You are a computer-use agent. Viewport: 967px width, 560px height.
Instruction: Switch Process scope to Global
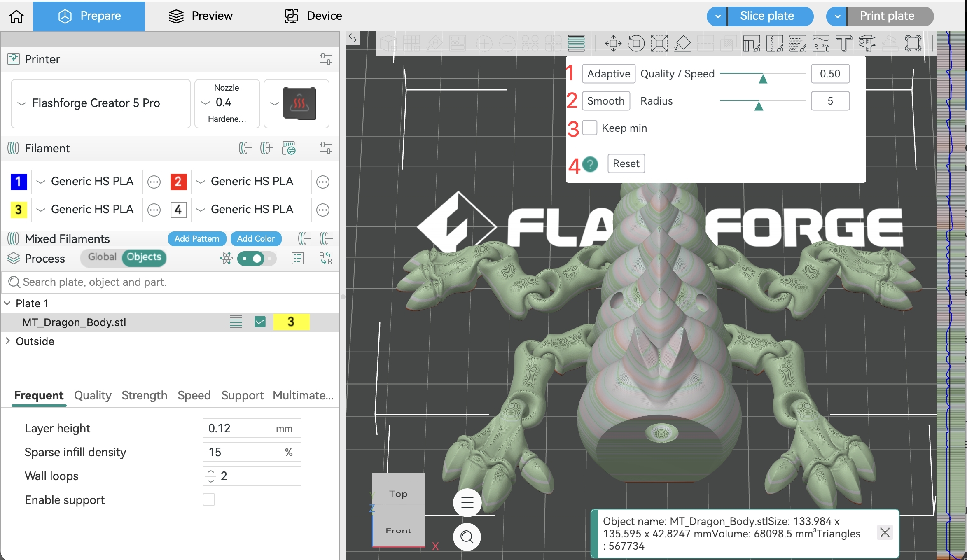(102, 257)
